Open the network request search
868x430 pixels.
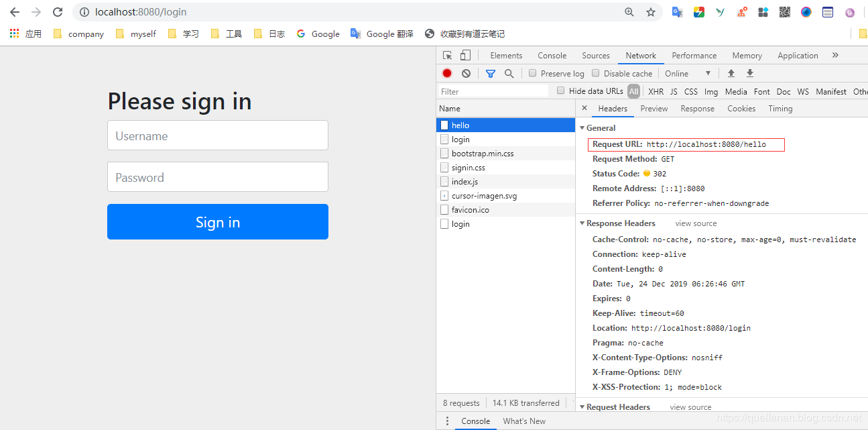507,73
